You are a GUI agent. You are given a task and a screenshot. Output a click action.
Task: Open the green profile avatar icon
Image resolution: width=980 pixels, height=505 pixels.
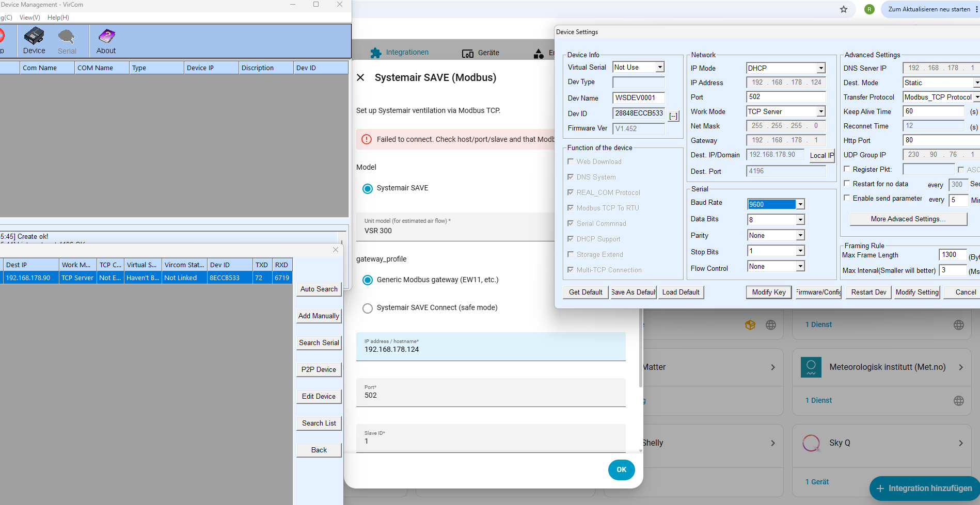(870, 9)
